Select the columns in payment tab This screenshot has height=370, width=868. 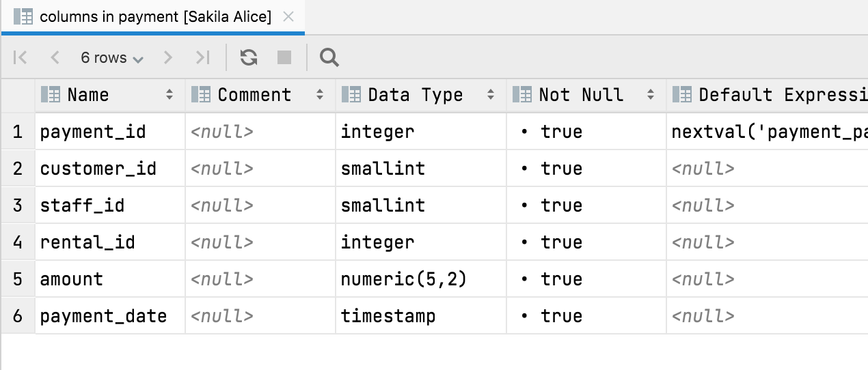click(x=155, y=17)
